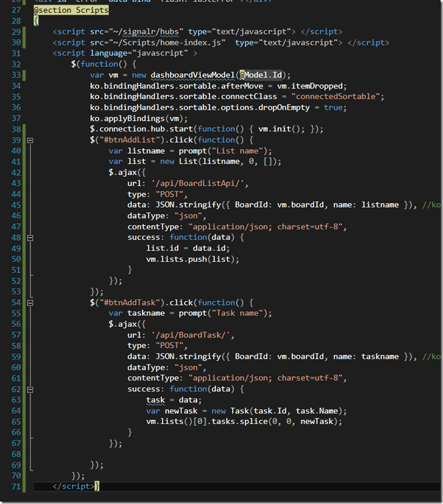The height and width of the screenshot is (504, 443).
Task: Click the contentType string on line 61
Action: 265,379
